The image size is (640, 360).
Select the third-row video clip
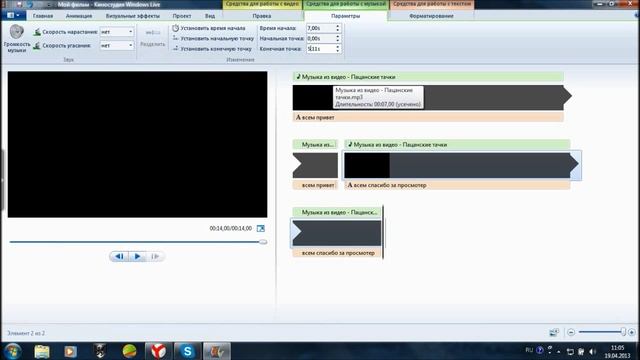[337, 233]
